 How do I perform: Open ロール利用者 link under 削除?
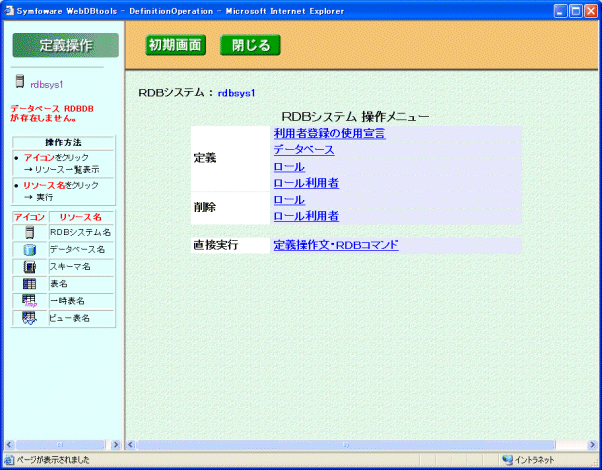pyautogui.click(x=306, y=216)
